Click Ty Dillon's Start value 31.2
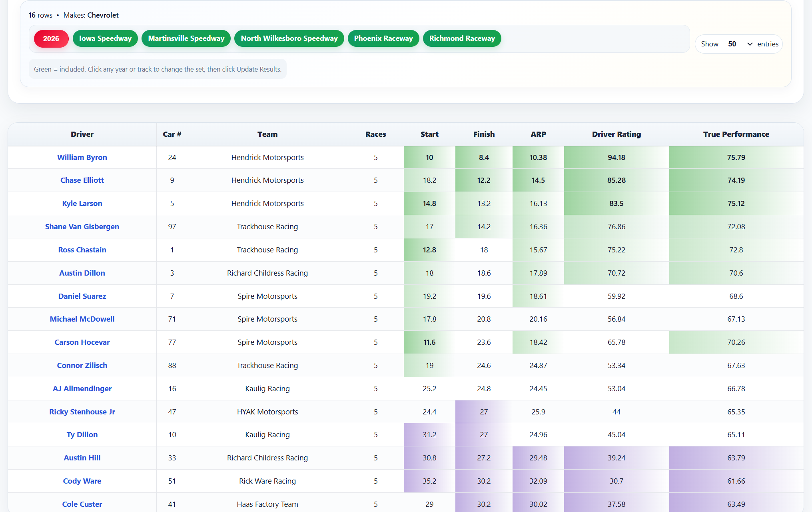Image resolution: width=812 pixels, height=512 pixels. [x=429, y=435]
